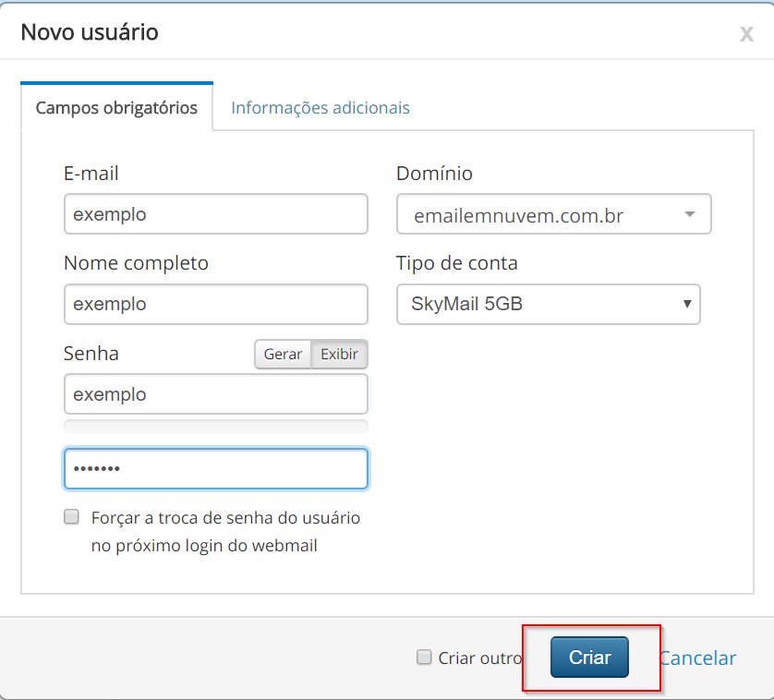Click the password strength bar
774x700 pixels.
pos(216,426)
